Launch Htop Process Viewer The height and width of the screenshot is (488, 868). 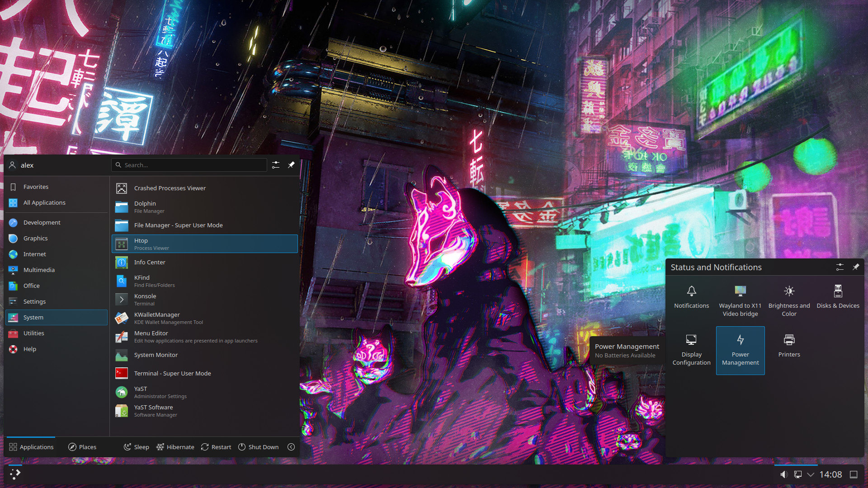[x=204, y=244]
